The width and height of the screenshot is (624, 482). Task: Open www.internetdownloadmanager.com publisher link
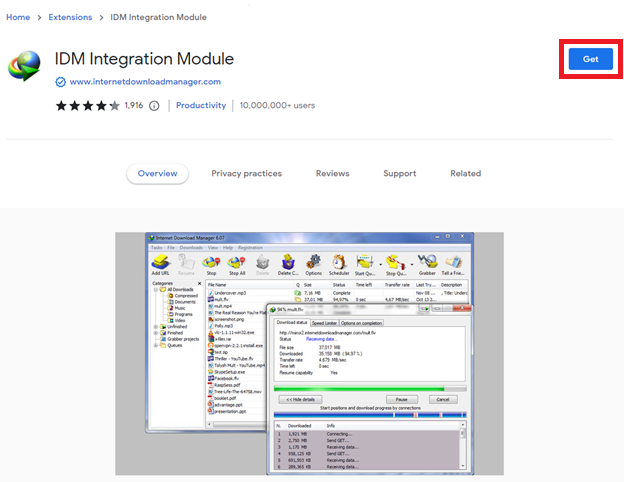pyautogui.click(x=145, y=82)
